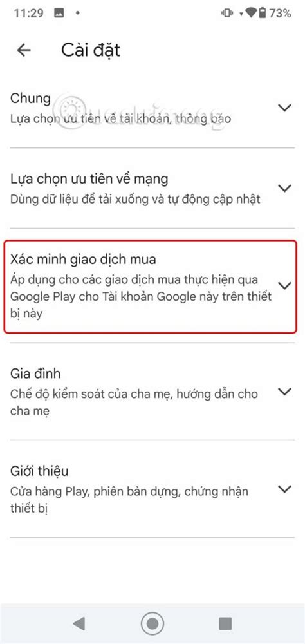Image resolution: width=305 pixels, height=644 pixels.
Task: Select the Xác minh giao dịch mua heading
Action: 84,260
